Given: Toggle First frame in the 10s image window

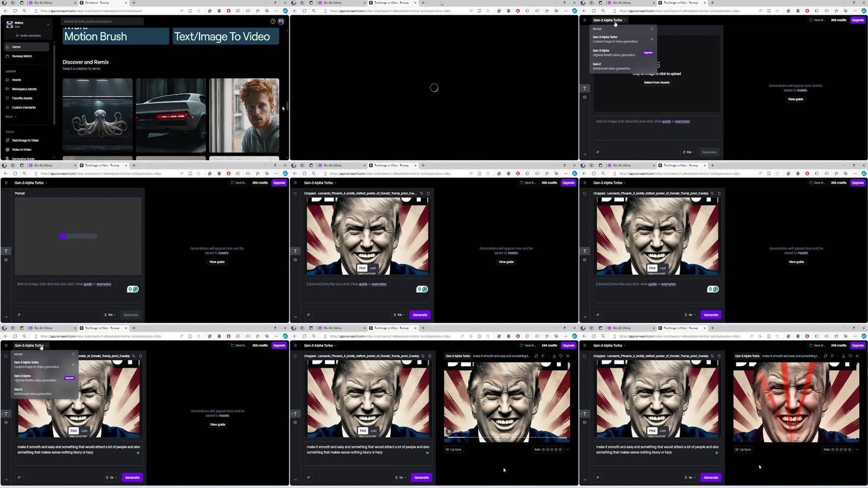Looking at the screenshot, I should [x=362, y=268].
